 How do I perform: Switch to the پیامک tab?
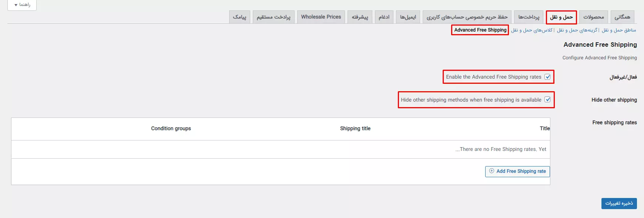coord(239,17)
